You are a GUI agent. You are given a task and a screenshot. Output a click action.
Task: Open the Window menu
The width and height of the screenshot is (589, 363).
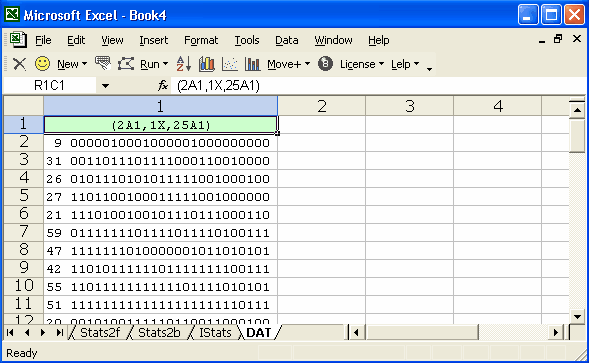pyautogui.click(x=334, y=40)
